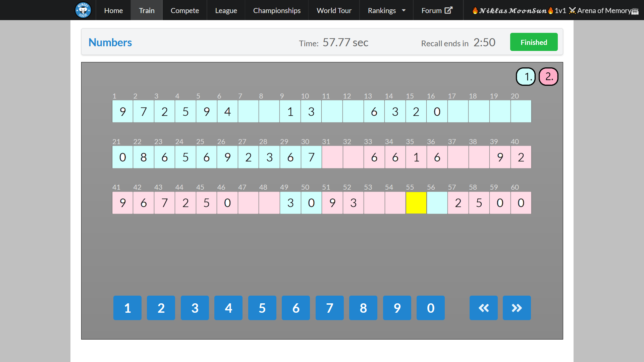The width and height of the screenshot is (644, 362).
Task: Go to the Championships page
Action: pos(277,10)
